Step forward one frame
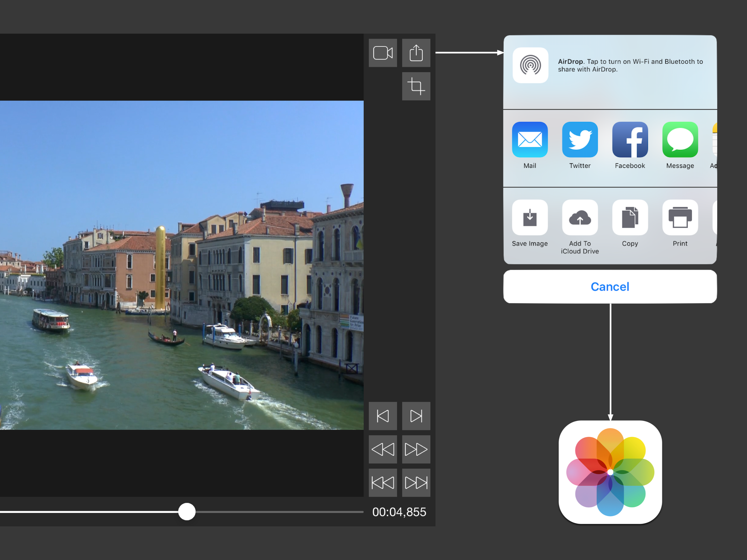747x560 pixels. tap(416, 416)
